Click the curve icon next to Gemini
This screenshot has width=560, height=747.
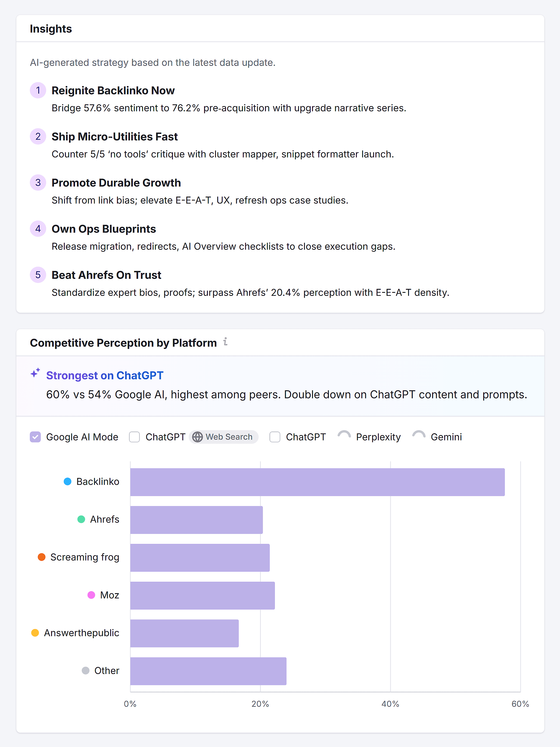(x=419, y=435)
